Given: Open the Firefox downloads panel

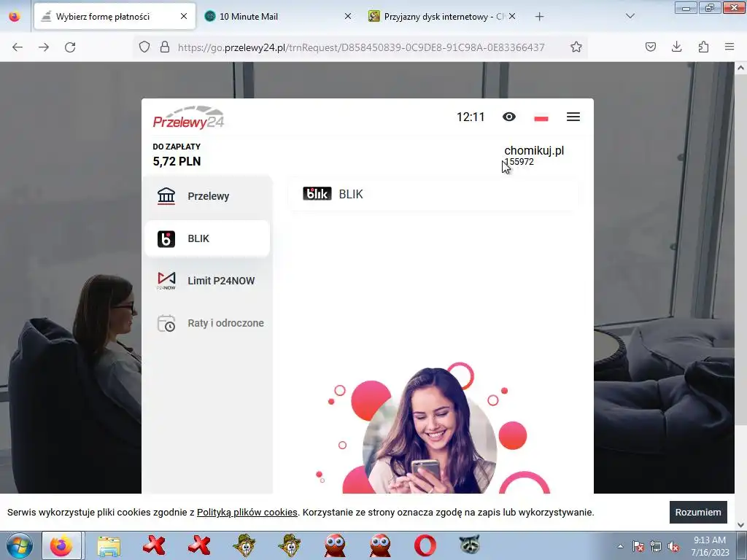Looking at the screenshot, I should click(676, 47).
